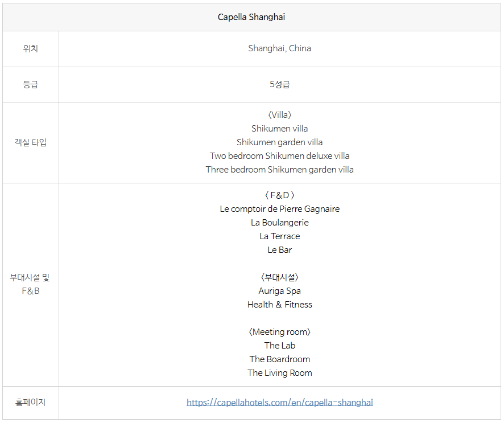Viewport: 504px width, 422px height.
Task: Click Health & Fitness entry
Action: [x=280, y=305]
